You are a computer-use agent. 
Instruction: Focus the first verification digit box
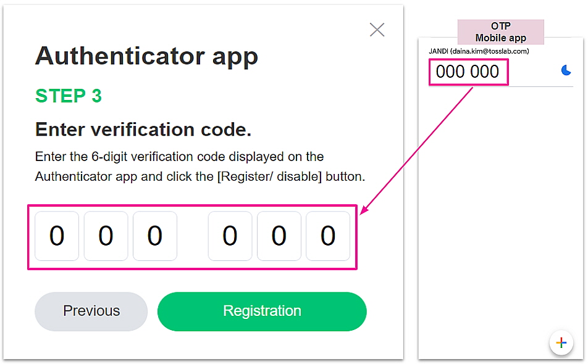57,236
